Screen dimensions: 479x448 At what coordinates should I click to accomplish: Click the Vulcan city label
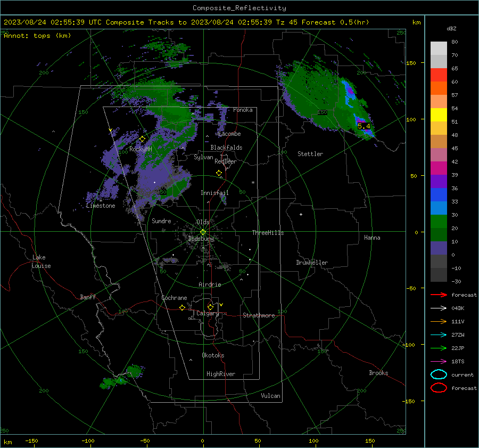coord(270,396)
